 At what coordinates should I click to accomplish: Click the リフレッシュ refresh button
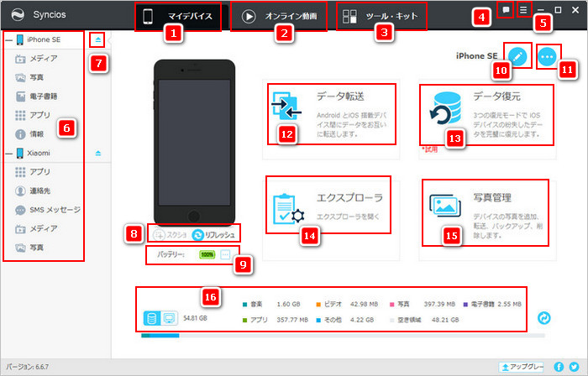point(213,235)
